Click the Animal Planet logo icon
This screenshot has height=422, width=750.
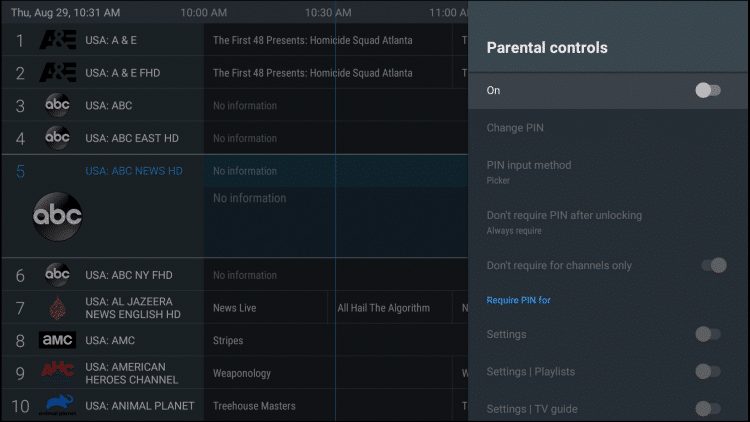[57, 405]
